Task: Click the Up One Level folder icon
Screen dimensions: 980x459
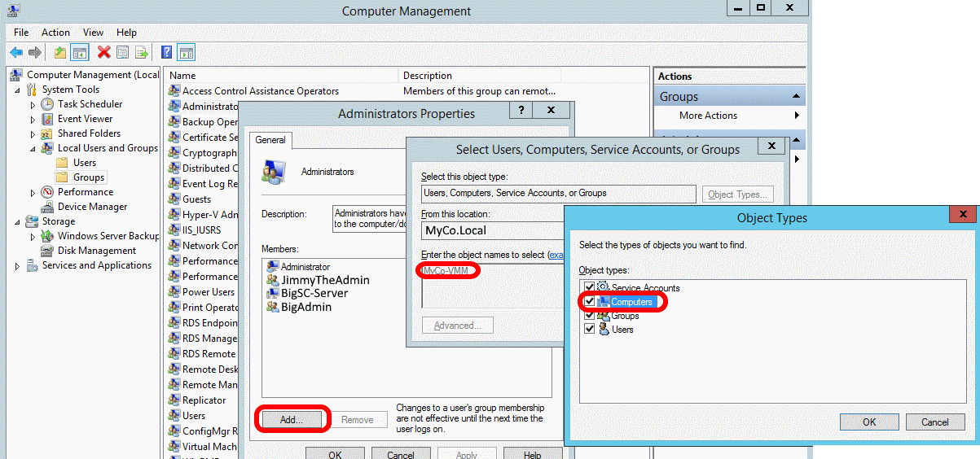Action: [x=59, y=53]
